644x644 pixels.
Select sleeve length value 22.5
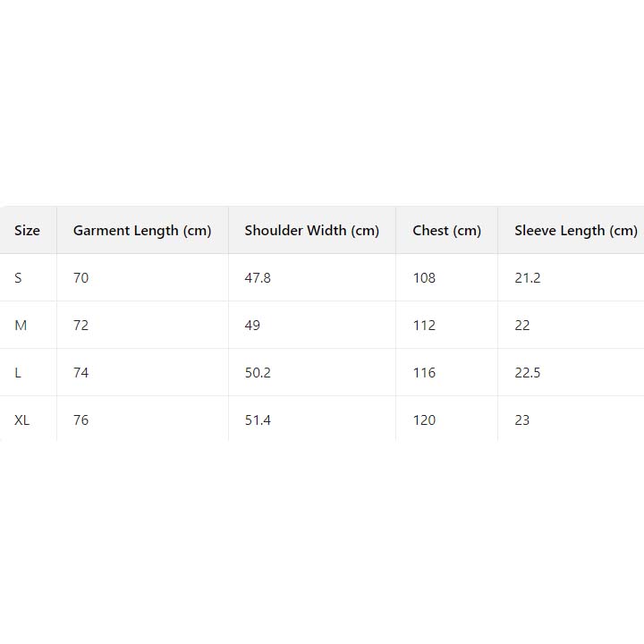528,373
